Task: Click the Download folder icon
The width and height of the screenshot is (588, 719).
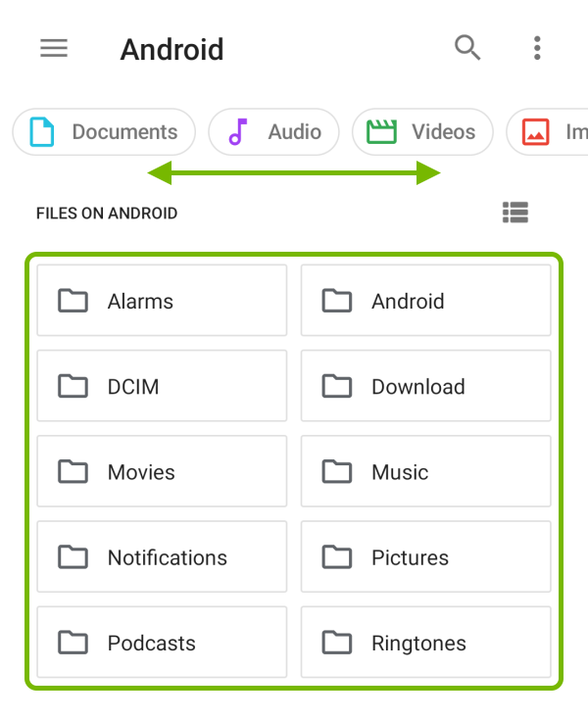Action: click(x=337, y=386)
